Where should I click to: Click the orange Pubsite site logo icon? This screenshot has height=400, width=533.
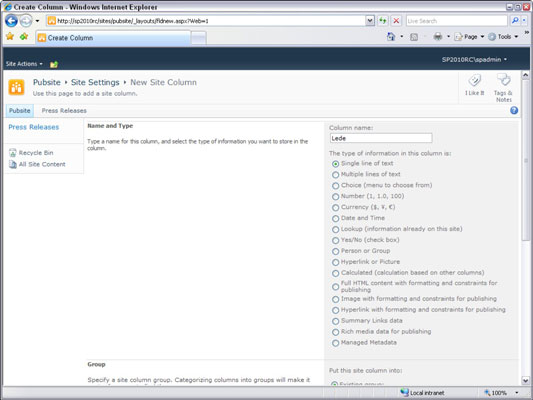[x=17, y=87]
